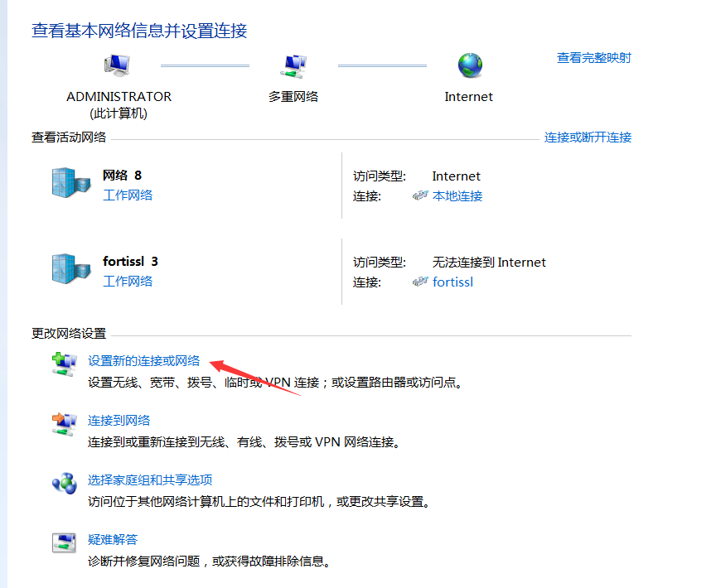Open the 本地连接 connection link

tap(457, 196)
